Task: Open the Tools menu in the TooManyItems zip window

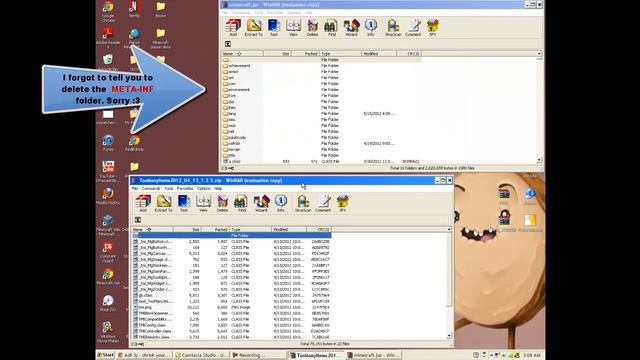Action: 169,189
